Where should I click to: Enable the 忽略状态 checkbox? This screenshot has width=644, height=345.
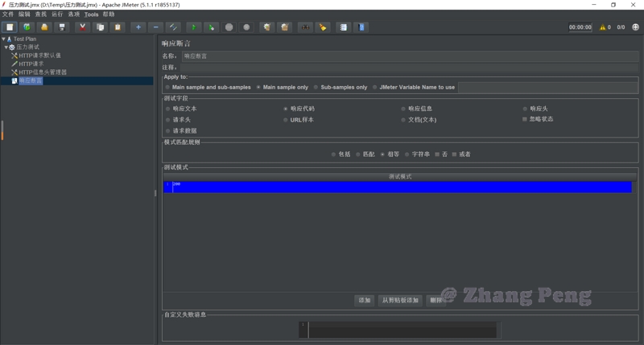(525, 119)
